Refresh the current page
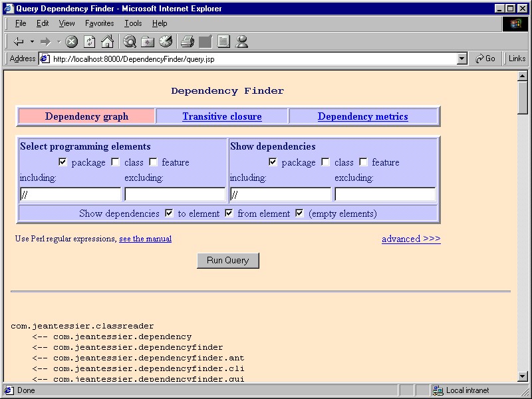This screenshot has height=399, width=532. tap(89, 42)
